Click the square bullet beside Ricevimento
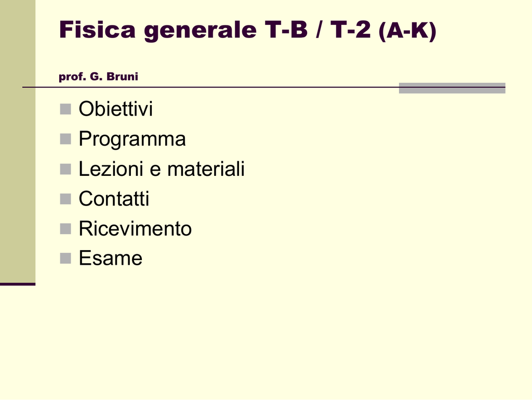 (x=65, y=228)
